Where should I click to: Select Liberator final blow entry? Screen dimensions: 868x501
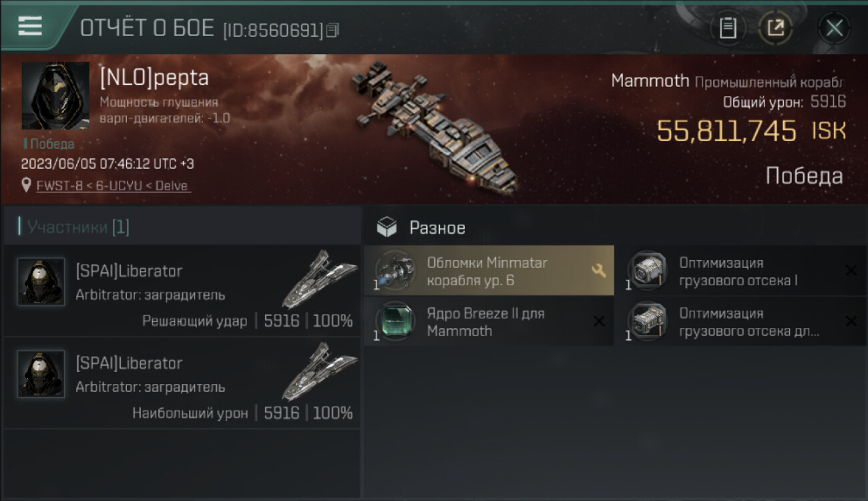coord(182,291)
